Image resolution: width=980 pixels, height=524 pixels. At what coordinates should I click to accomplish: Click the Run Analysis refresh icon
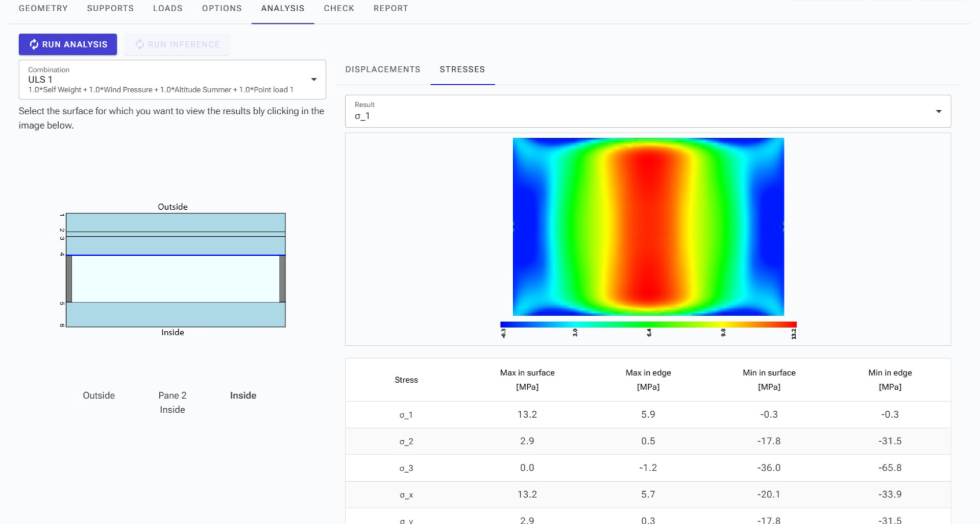coord(34,44)
